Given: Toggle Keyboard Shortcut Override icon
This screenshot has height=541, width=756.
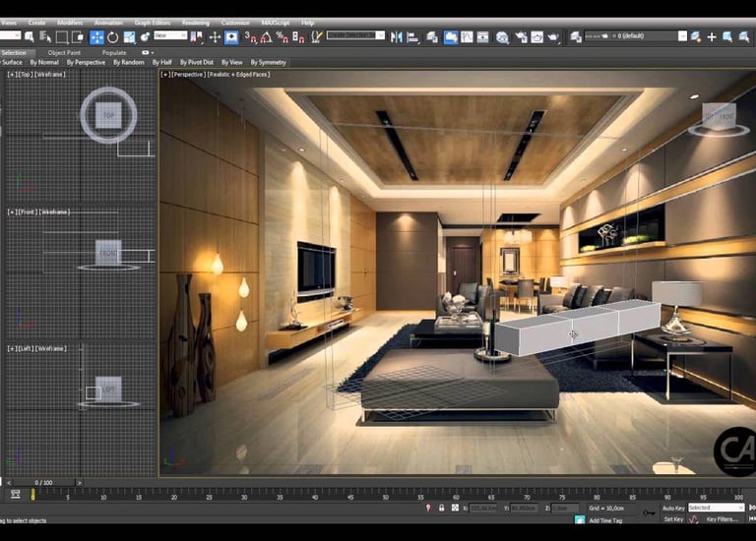Looking at the screenshot, I should click(231, 37).
